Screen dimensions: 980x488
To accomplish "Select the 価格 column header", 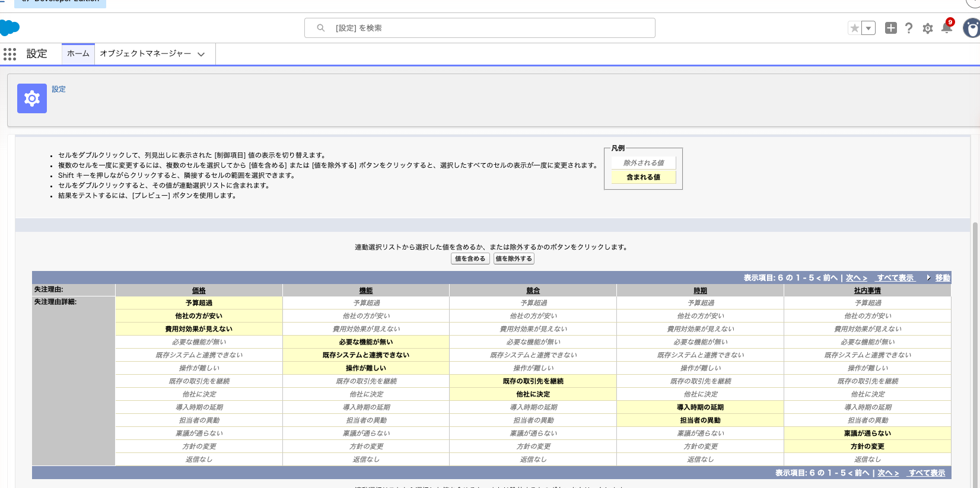I will tap(199, 291).
